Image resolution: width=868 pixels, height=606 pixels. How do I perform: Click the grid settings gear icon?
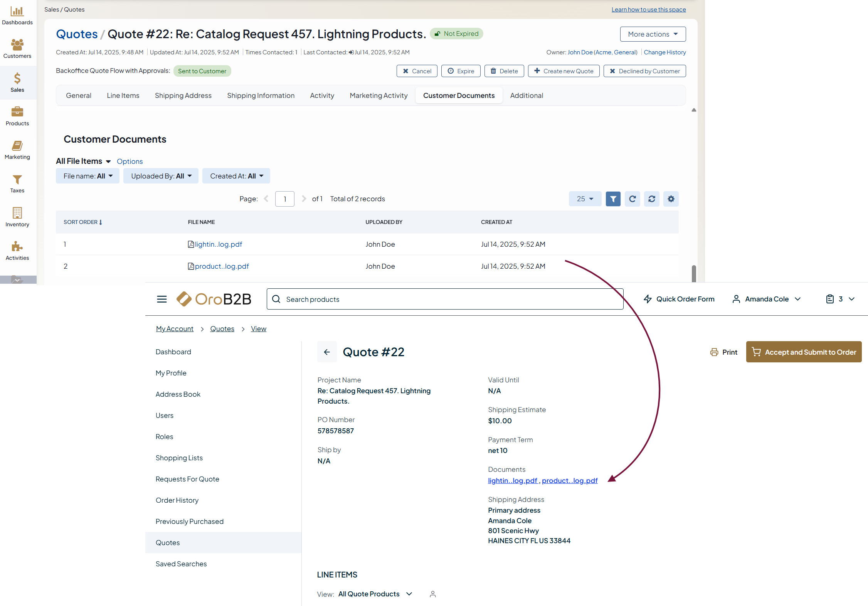coord(671,199)
